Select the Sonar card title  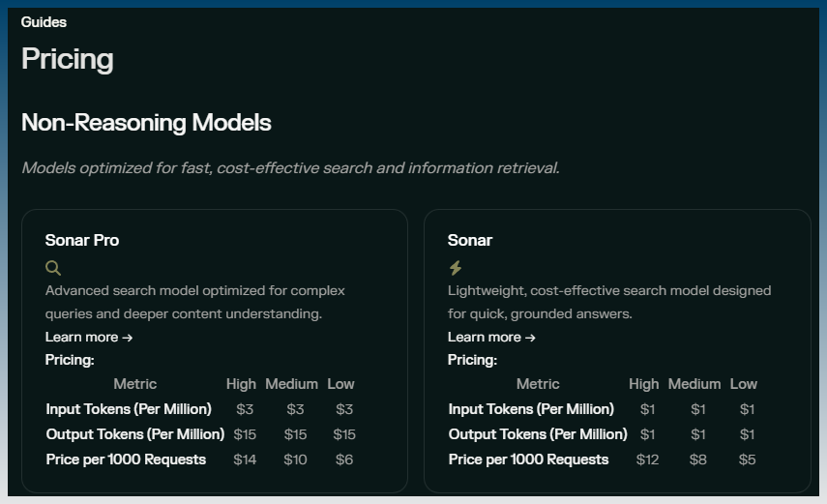(470, 240)
